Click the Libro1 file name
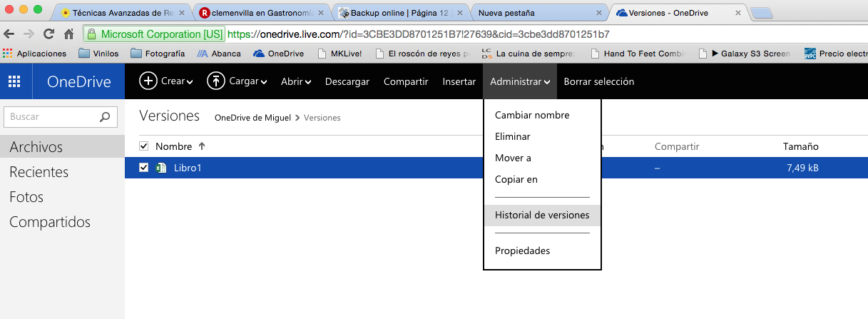The height and width of the screenshot is (319, 868). 188,168
